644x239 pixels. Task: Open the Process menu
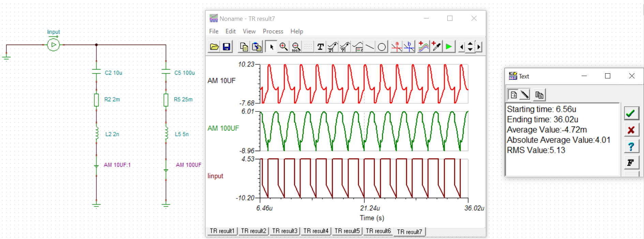(x=273, y=31)
